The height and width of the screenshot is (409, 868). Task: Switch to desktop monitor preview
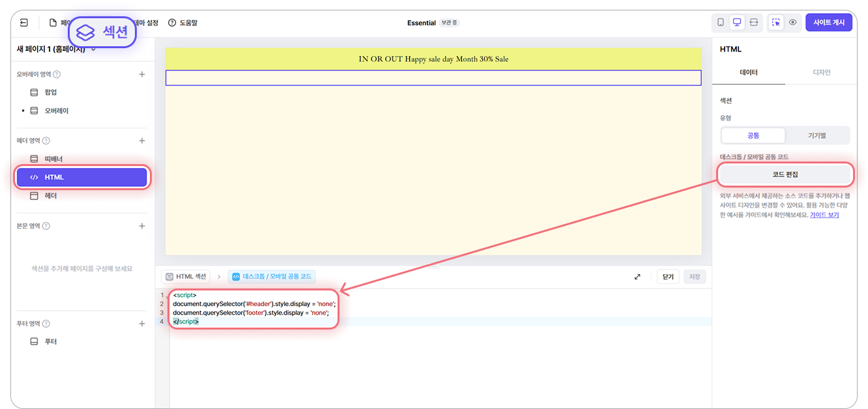click(x=737, y=22)
